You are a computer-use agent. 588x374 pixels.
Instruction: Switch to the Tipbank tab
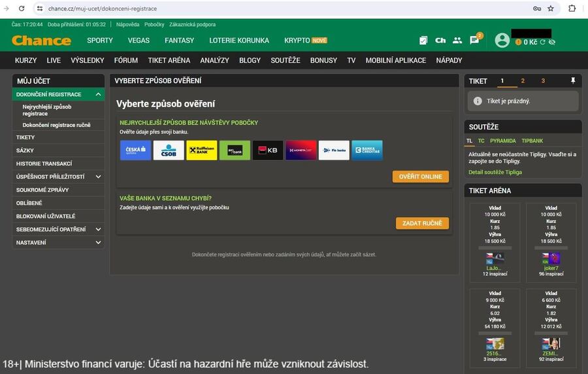point(532,141)
